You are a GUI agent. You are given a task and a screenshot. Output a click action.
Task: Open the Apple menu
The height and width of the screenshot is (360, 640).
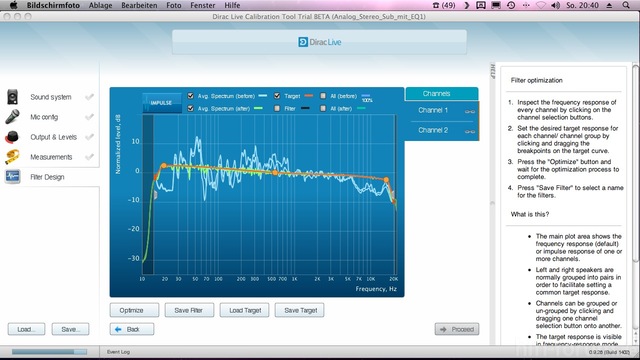click(x=13, y=5)
